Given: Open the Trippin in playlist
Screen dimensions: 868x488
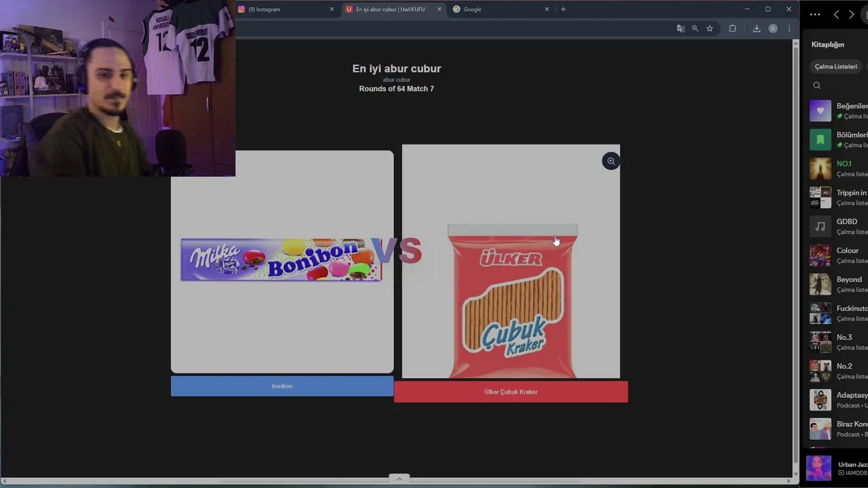Looking at the screenshot, I should click(x=838, y=197).
